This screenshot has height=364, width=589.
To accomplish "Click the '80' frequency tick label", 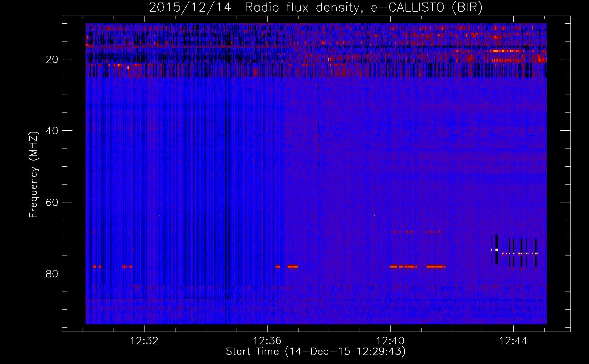I will point(52,274).
